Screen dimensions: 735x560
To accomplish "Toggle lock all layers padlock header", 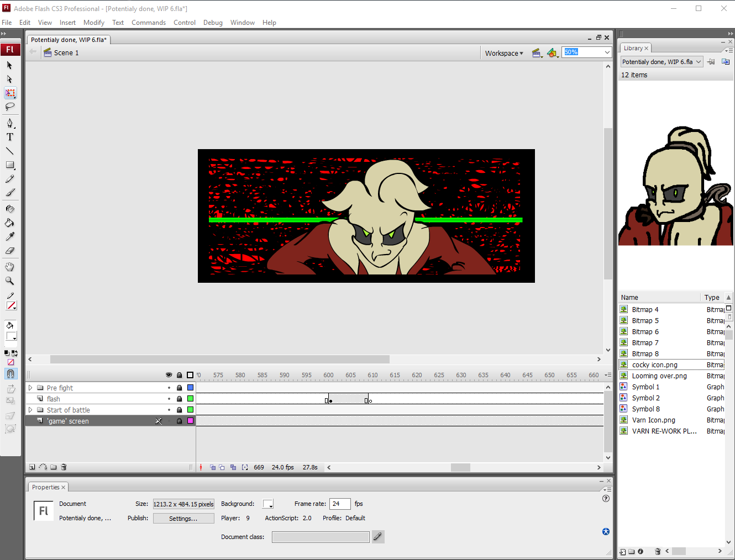I will click(x=179, y=375).
